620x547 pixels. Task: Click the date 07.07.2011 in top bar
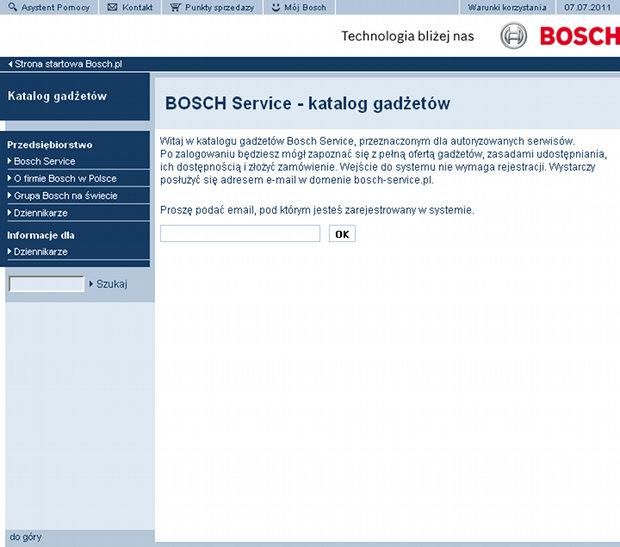click(588, 7)
